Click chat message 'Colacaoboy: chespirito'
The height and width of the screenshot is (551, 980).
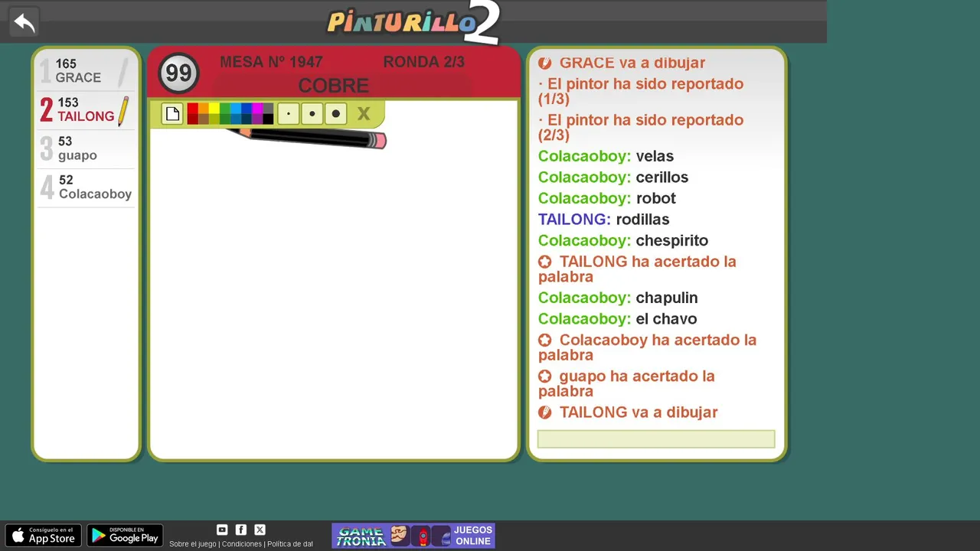point(623,240)
